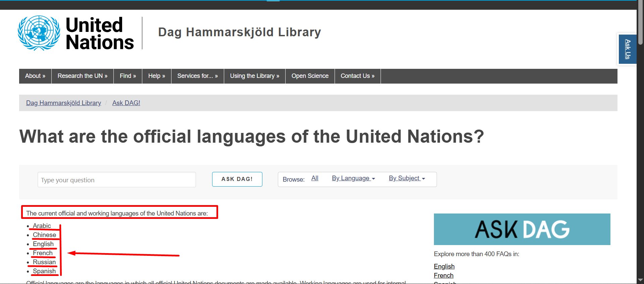Select the Arabic list item
644x284 pixels.
tap(42, 226)
